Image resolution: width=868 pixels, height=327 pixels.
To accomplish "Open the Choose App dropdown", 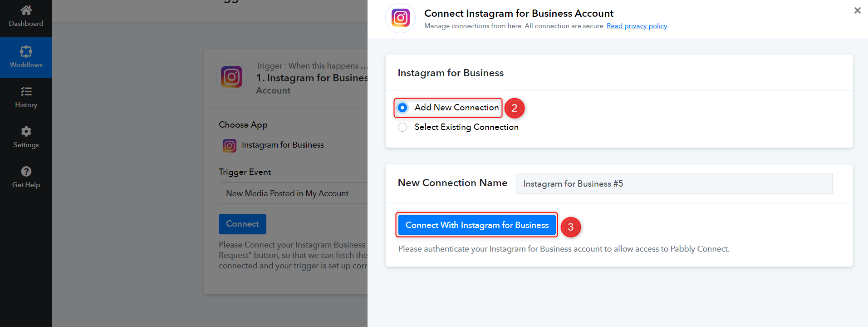I will click(293, 145).
